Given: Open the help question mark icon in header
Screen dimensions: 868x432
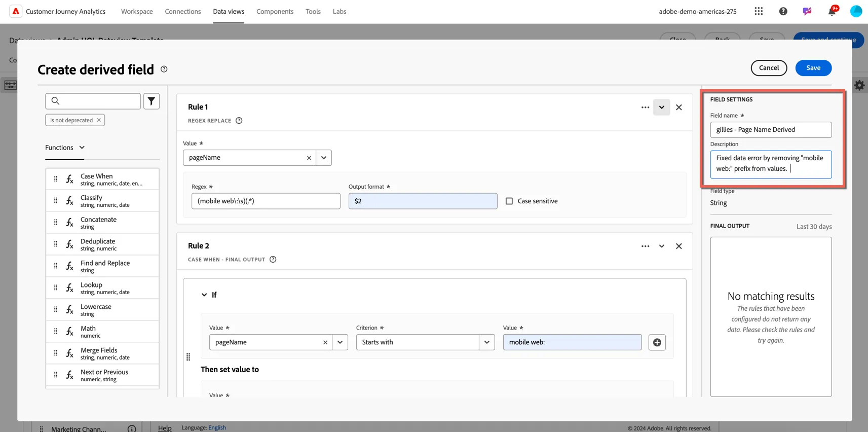Looking at the screenshot, I should pyautogui.click(x=783, y=11).
